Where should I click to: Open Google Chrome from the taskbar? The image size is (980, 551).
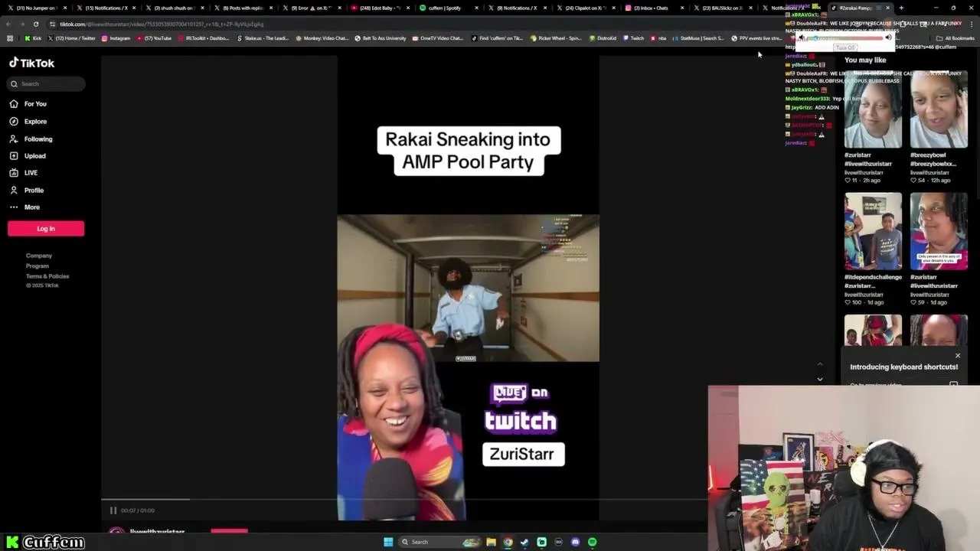click(x=508, y=542)
